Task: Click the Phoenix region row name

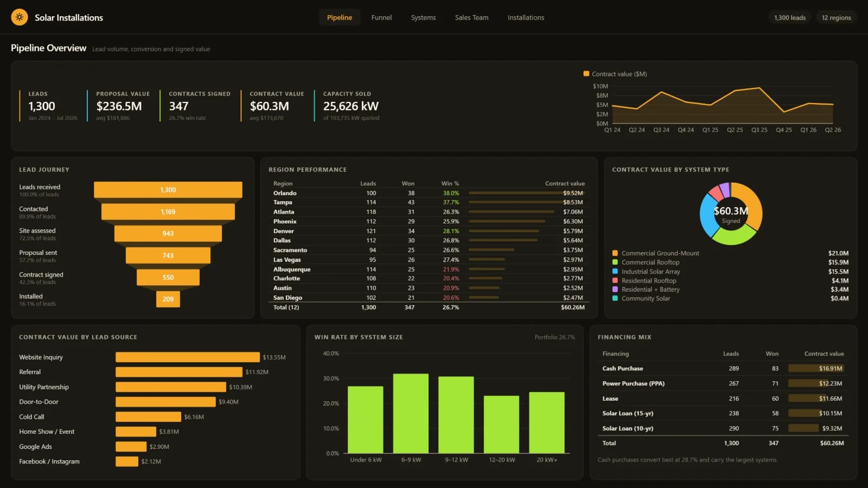Action: (x=285, y=221)
